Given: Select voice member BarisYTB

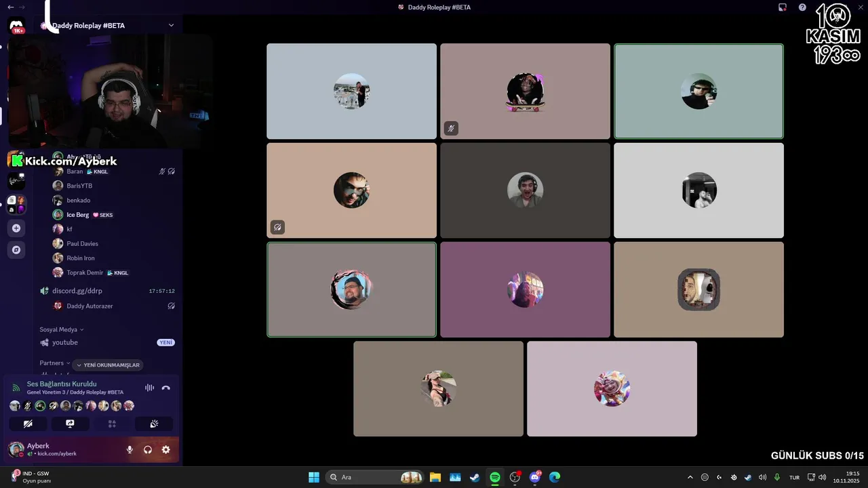Looking at the screenshot, I should (114, 186).
